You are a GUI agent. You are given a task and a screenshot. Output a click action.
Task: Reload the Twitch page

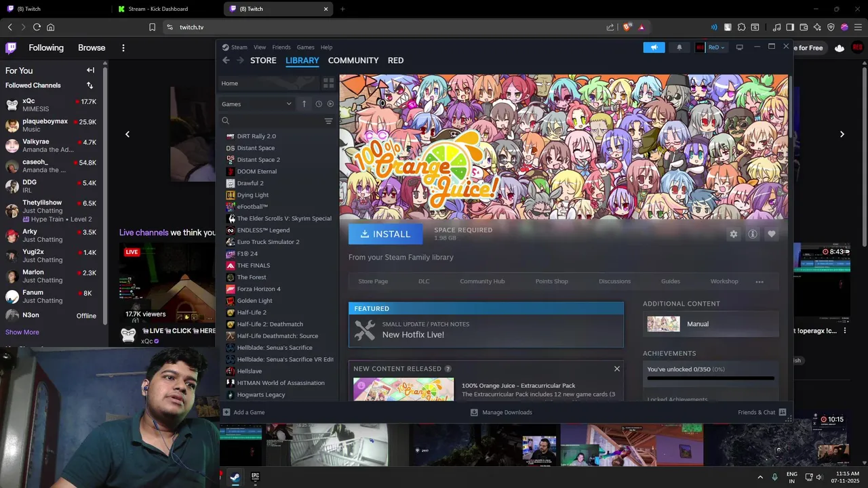click(37, 27)
